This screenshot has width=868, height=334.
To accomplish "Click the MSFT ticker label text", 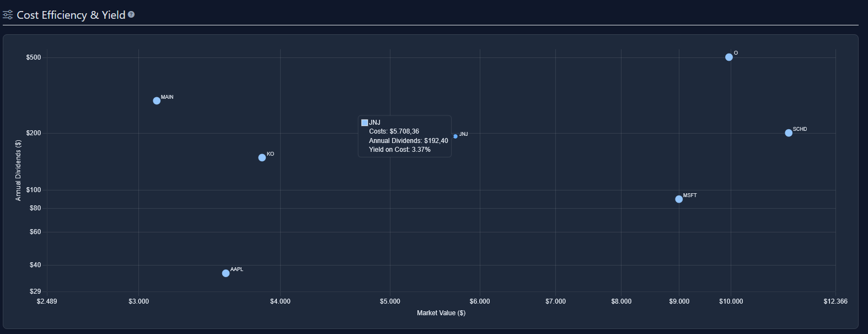I will click(690, 195).
